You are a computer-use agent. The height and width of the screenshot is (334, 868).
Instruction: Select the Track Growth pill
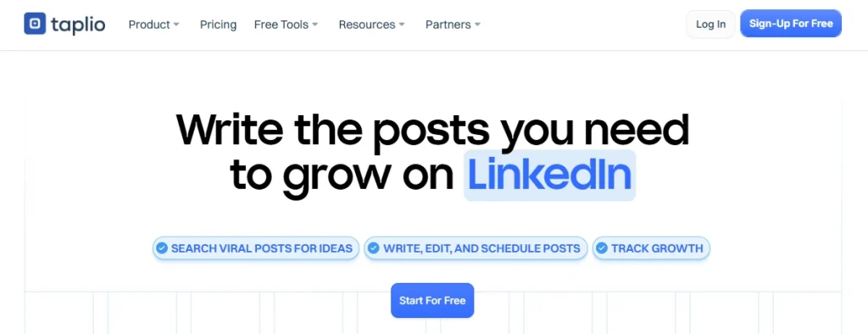coord(651,248)
